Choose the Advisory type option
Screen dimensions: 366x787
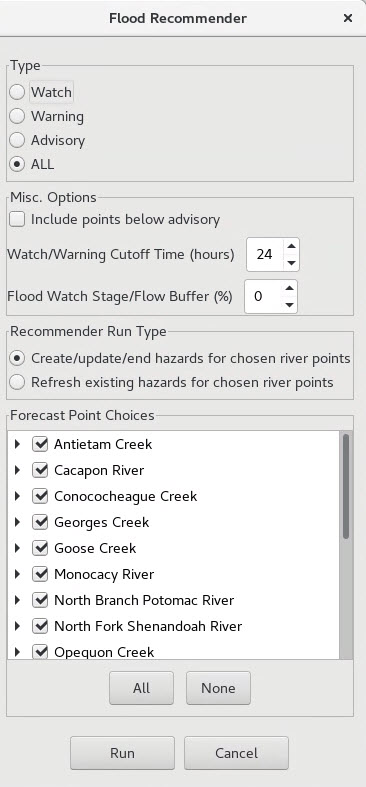tap(17, 141)
